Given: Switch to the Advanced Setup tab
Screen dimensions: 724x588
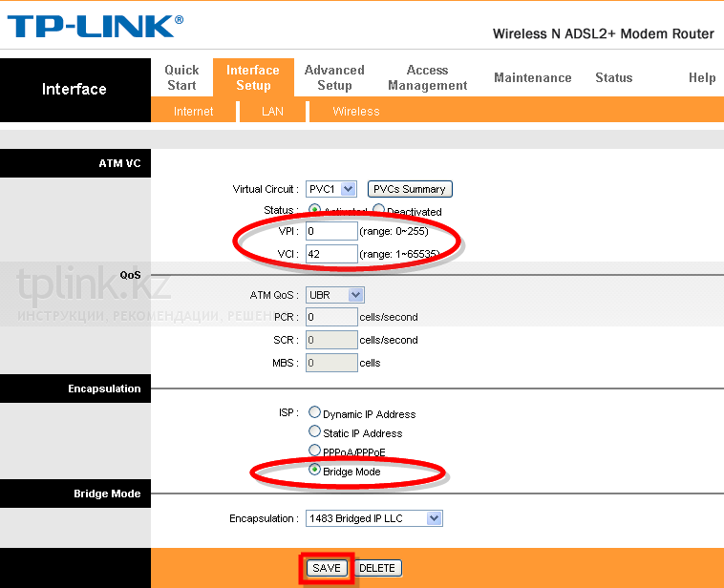Looking at the screenshot, I should (x=334, y=77).
